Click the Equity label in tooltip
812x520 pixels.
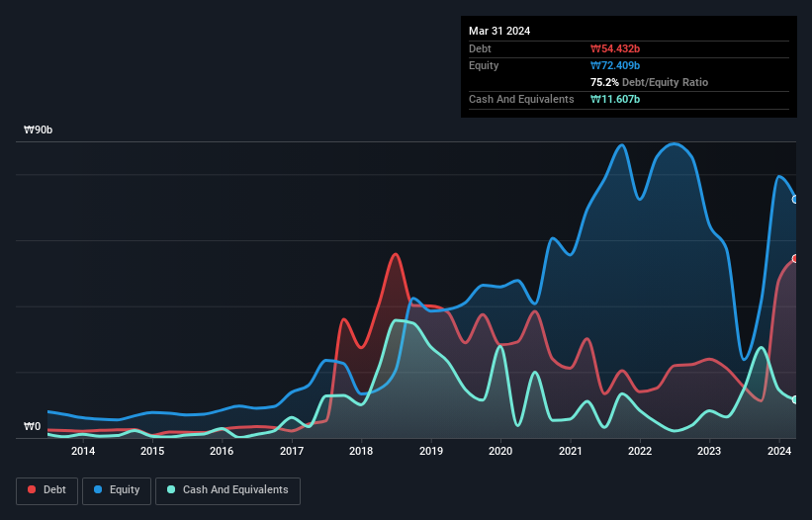pos(484,65)
